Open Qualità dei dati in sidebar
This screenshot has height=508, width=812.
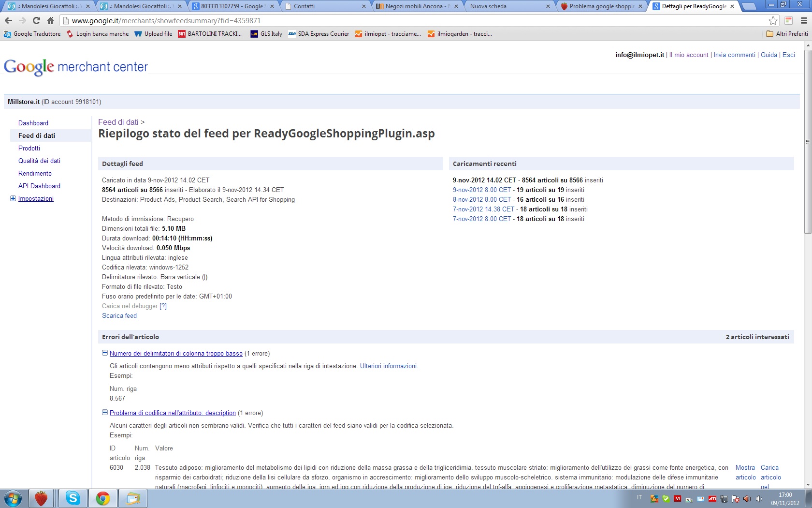coord(39,161)
